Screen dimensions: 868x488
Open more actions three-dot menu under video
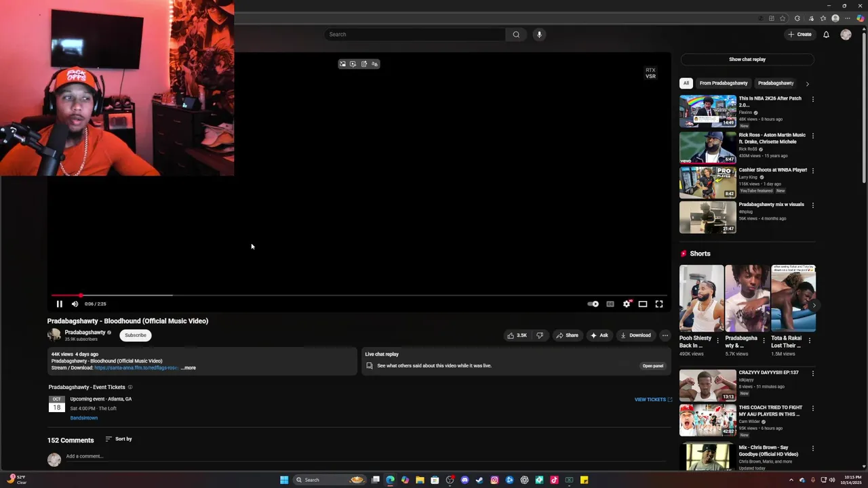[x=665, y=335]
